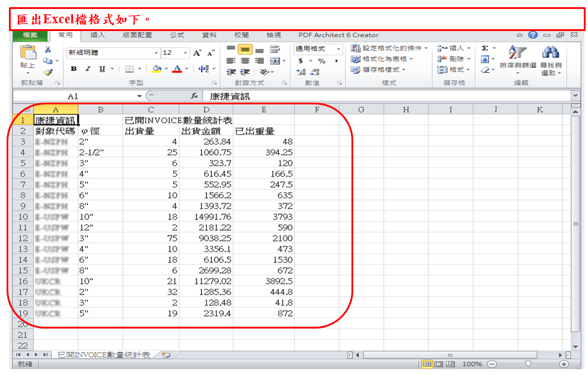Switch to the 插入 ribbon tab
The image size is (588, 375).
97,35
